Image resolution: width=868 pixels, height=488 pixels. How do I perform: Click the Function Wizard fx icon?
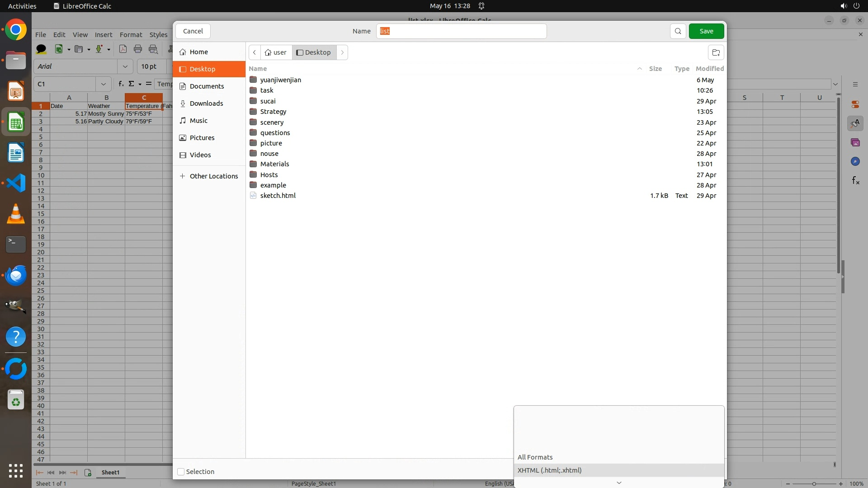(121, 84)
